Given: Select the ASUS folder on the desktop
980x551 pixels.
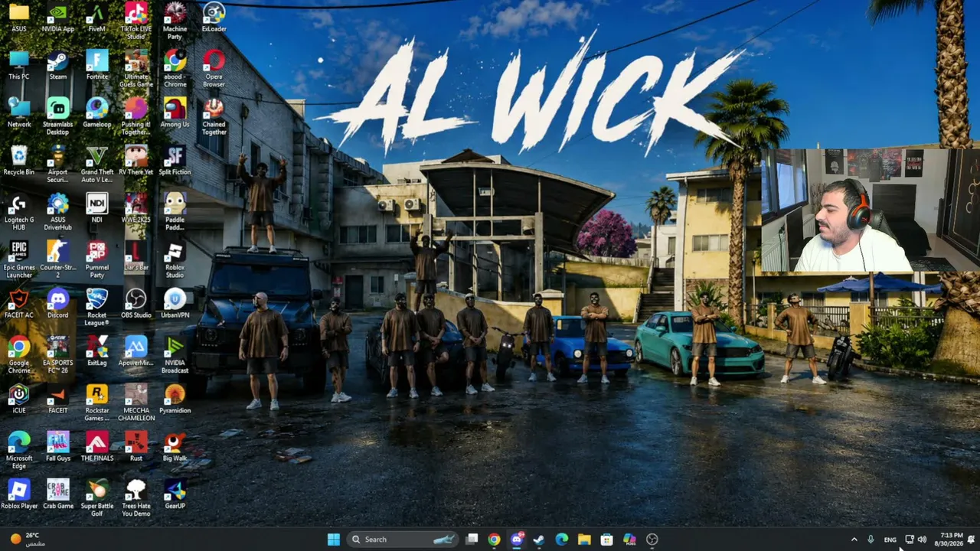Looking at the screenshot, I should [x=19, y=18].
